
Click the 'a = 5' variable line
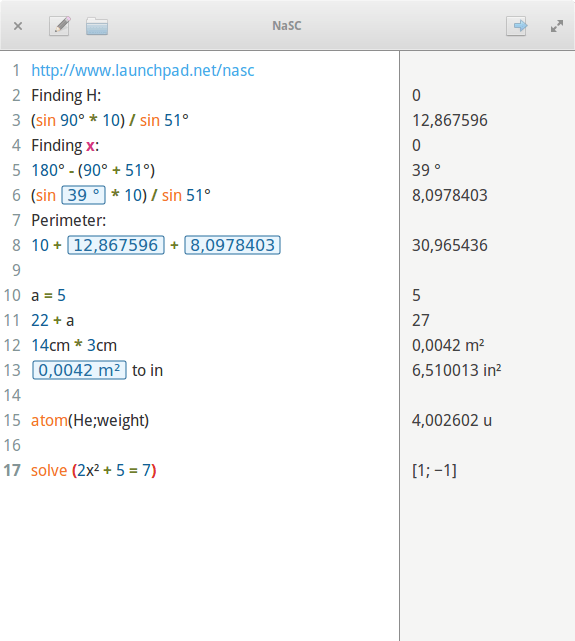pyautogui.click(x=48, y=295)
